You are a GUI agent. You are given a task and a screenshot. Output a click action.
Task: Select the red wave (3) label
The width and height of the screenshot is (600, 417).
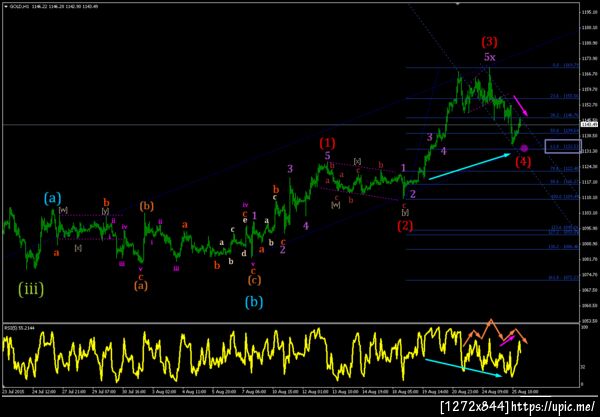pyautogui.click(x=489, y=41)
